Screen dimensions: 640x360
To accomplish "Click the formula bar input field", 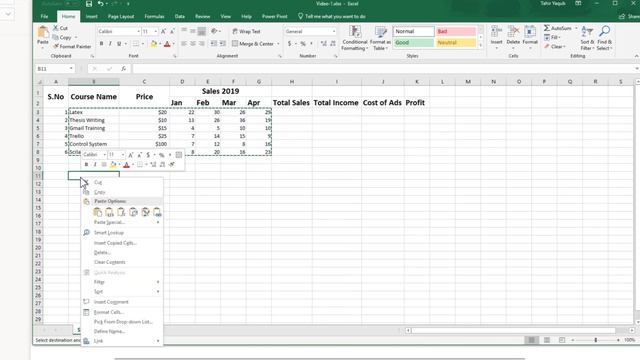I will point(384,69).
